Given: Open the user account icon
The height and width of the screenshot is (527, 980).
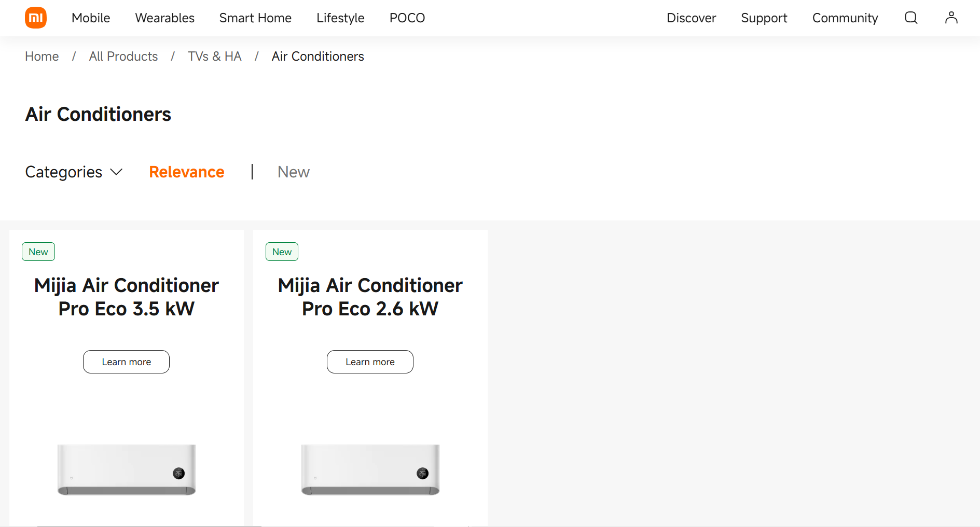Looking at the screenshot, I should 951,18.
